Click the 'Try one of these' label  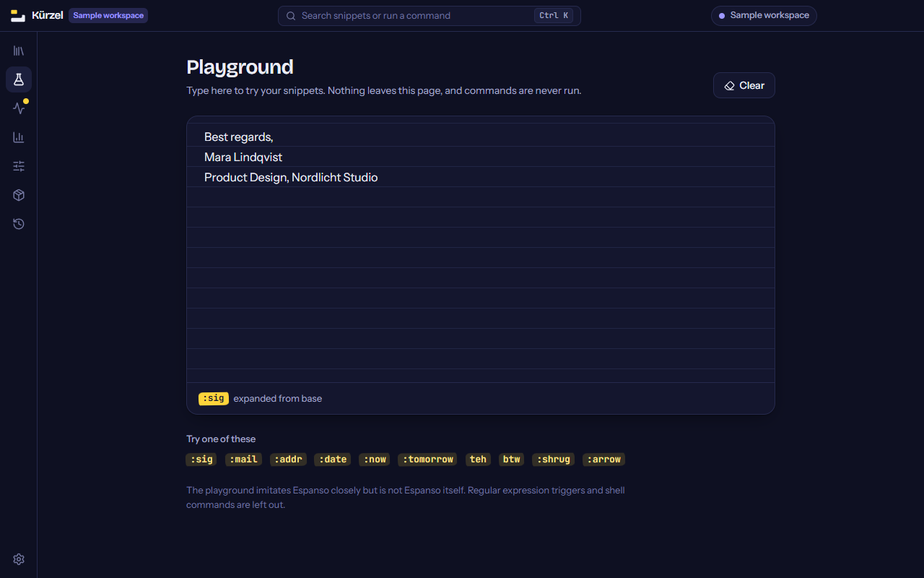221,439
